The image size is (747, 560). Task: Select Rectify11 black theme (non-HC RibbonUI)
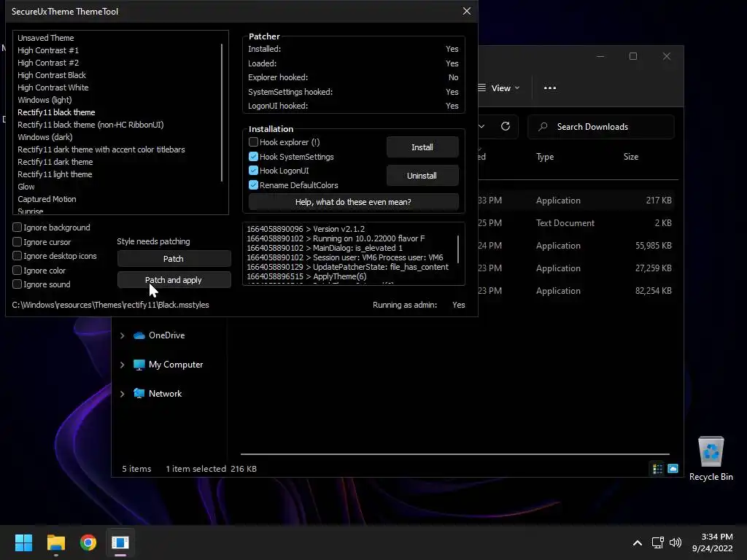(x=90, y=125)
